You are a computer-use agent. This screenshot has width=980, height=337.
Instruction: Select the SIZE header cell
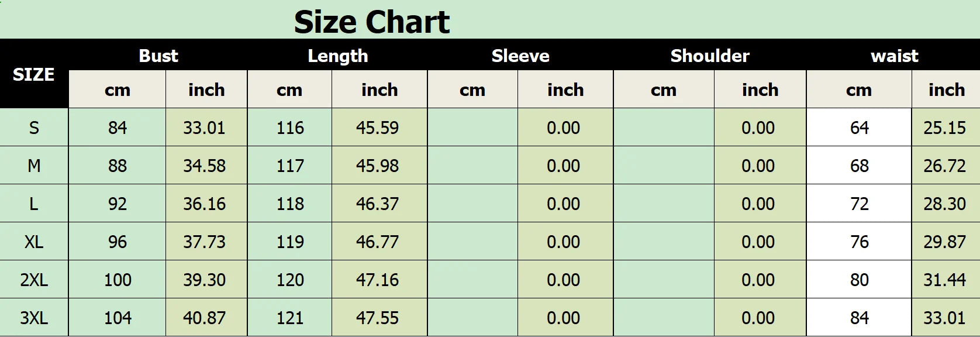33,75
